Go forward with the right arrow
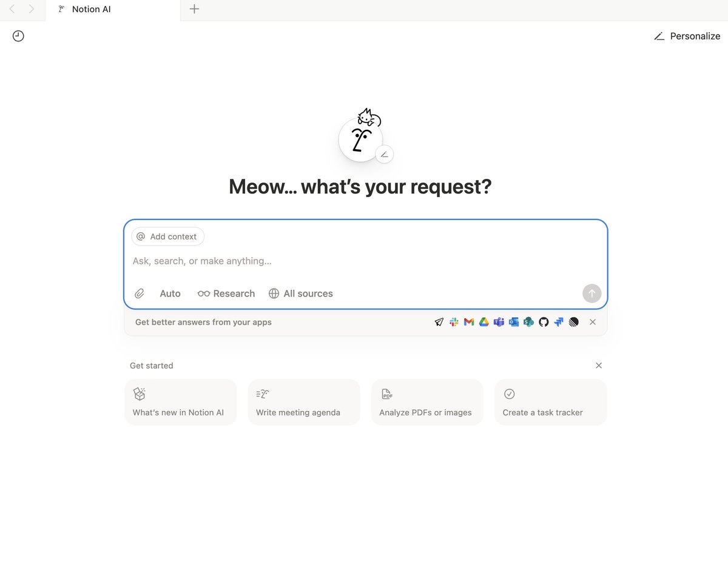This screenshot has width=728, height=576. point(32,9)
